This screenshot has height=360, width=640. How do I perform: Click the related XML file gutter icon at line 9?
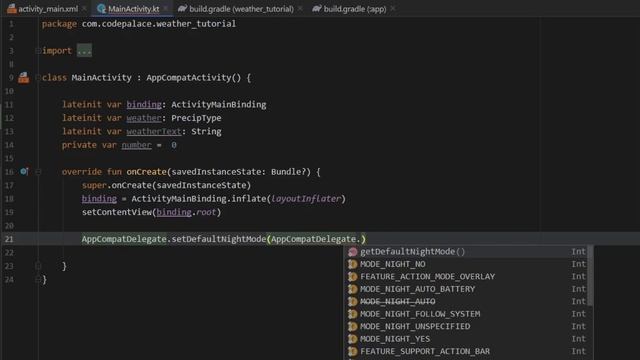point(24,77)
